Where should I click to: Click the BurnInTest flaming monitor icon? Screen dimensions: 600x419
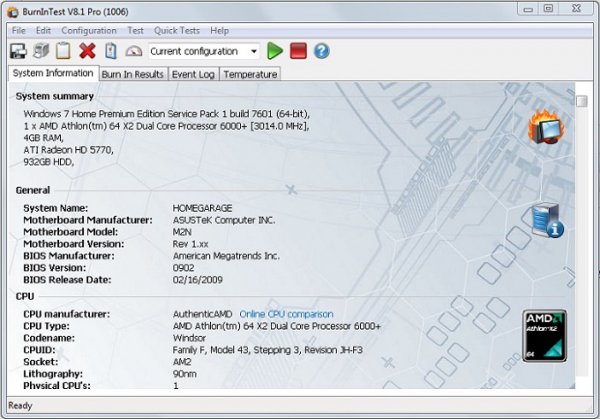pos(546,127)
